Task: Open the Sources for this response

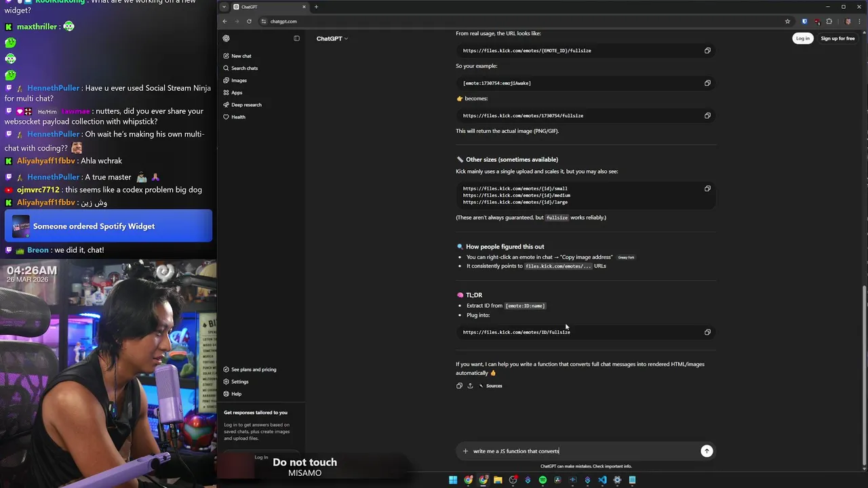Action: click(x=490, y=386)
